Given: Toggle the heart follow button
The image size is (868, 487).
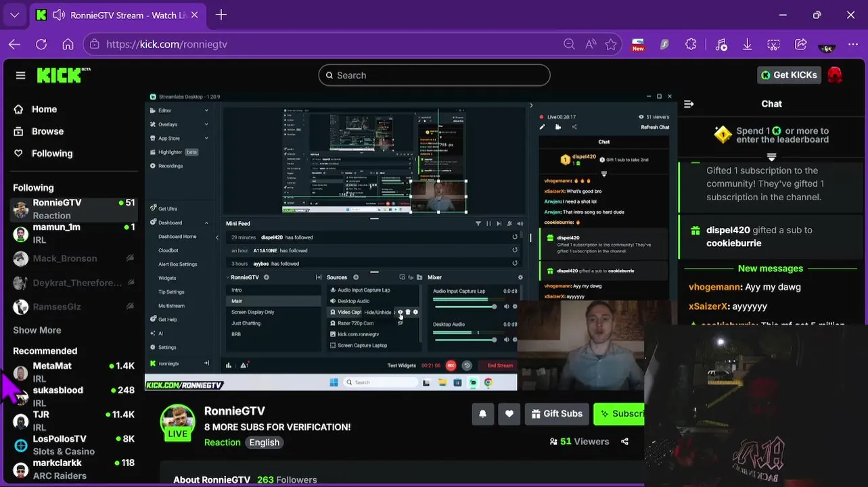Looking at the screenshot, I should point(509,414).
